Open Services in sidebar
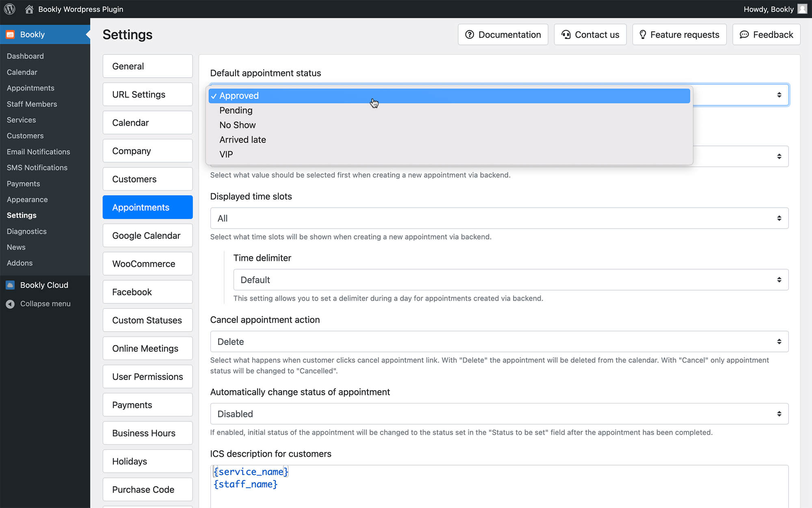 coord(21,120)
